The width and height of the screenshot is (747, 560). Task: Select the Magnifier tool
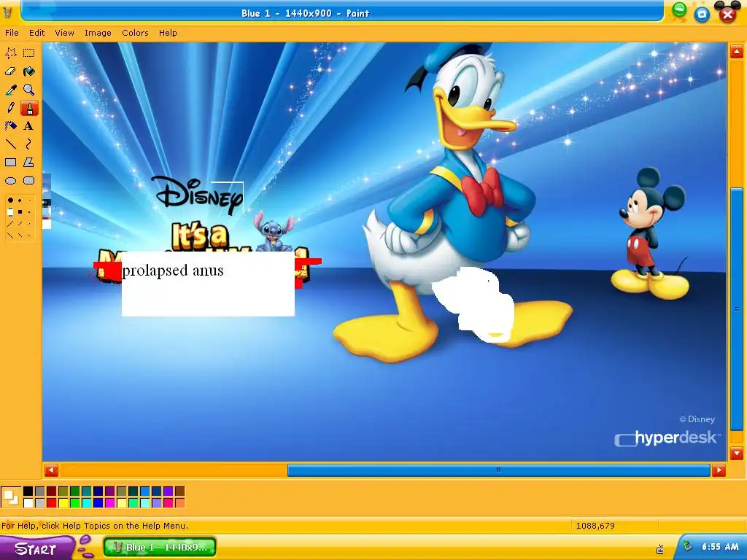click(29, 90)
